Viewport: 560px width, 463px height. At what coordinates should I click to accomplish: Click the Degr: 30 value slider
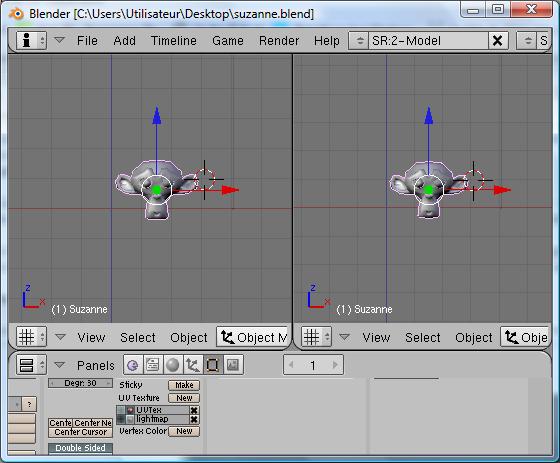[x=80, y=383]
